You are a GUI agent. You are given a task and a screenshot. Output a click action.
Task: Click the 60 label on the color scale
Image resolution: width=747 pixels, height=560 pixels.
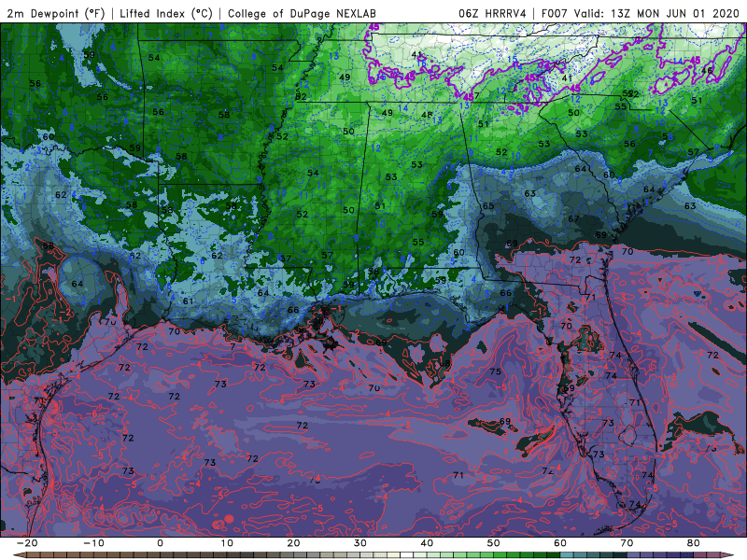point(560,543)
